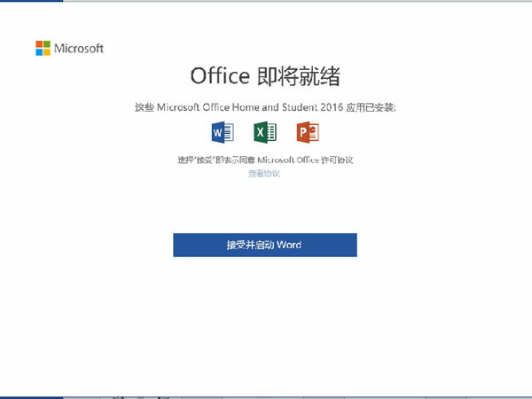Image resolution: width=532 pixels, height=399 pixels.
Task: Click the "Word" text inside the blue button
Action: pyautogui.click(x=289, y=245)
